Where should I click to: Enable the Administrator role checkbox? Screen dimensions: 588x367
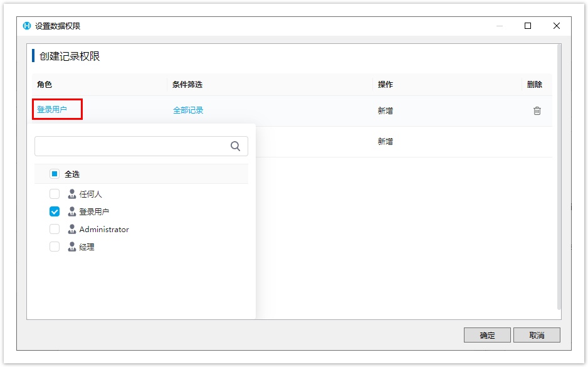tap(55, 230)
